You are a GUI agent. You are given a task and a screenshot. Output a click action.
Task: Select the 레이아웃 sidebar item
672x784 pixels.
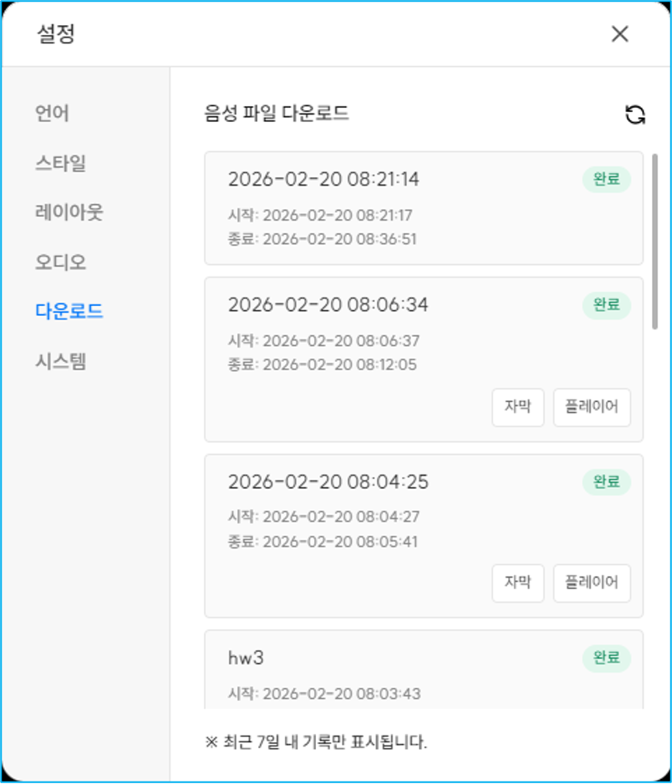69,212
